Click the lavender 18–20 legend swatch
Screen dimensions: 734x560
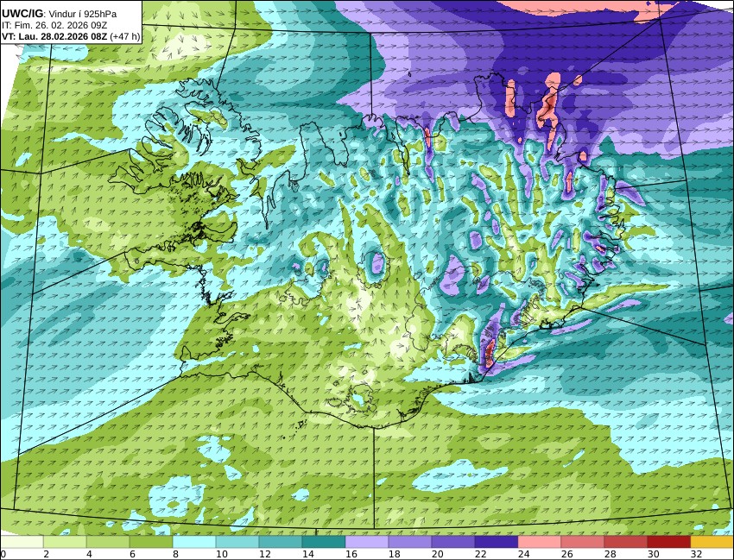410,542
